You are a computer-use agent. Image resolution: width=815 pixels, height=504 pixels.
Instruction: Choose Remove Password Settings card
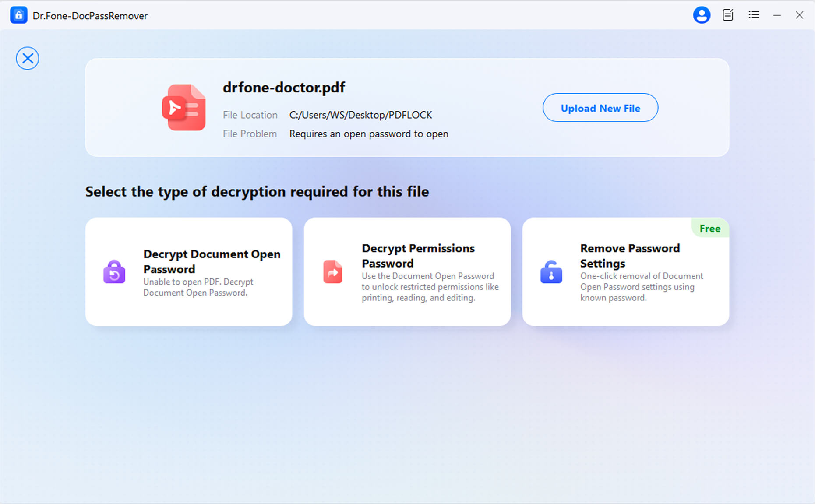[626, 271]
